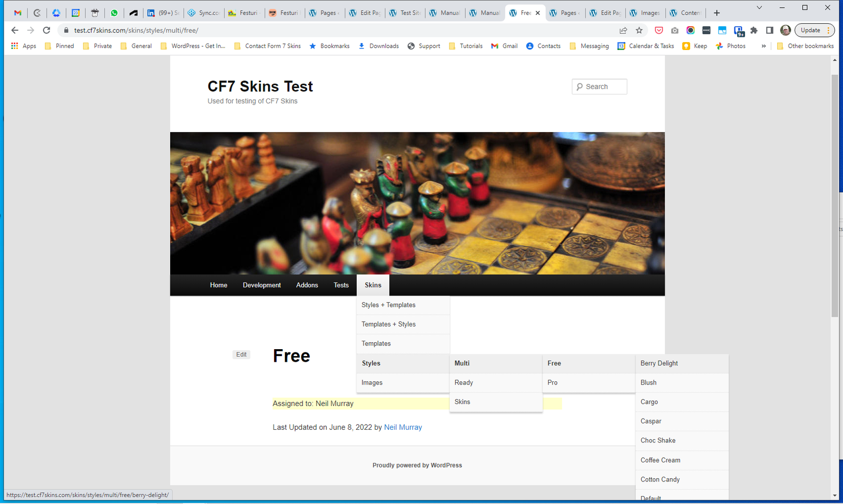The width and height of the screenshot is (843, 504).
Task: Click the Edit page link
Action: click(241, 355)
